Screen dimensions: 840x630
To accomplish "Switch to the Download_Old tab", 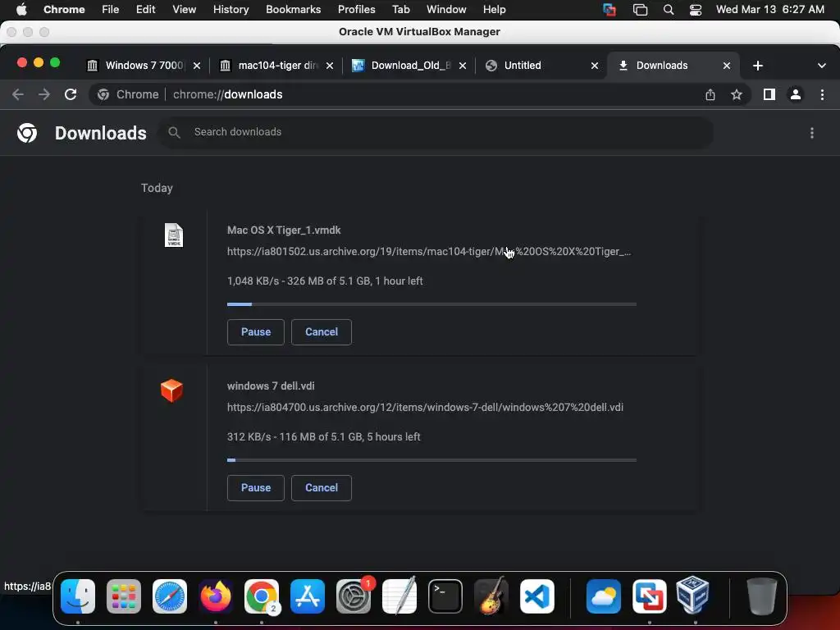I will [x=410, y=66].
